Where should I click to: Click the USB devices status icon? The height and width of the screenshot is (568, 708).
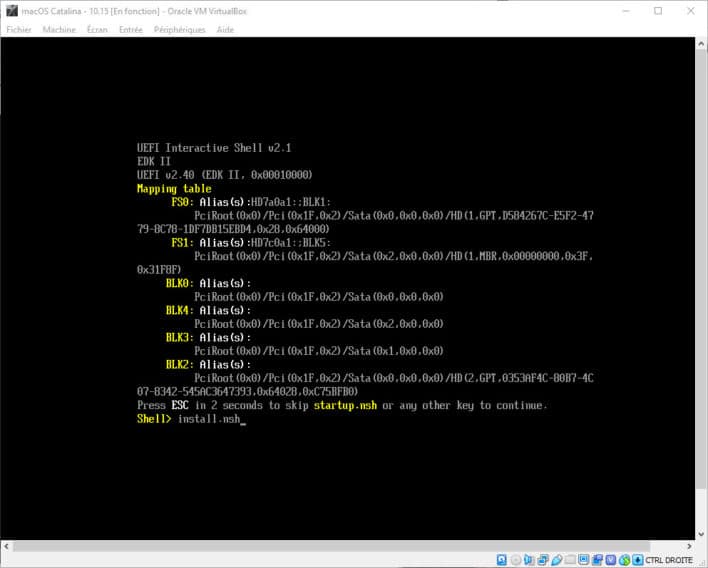(557, 560)
